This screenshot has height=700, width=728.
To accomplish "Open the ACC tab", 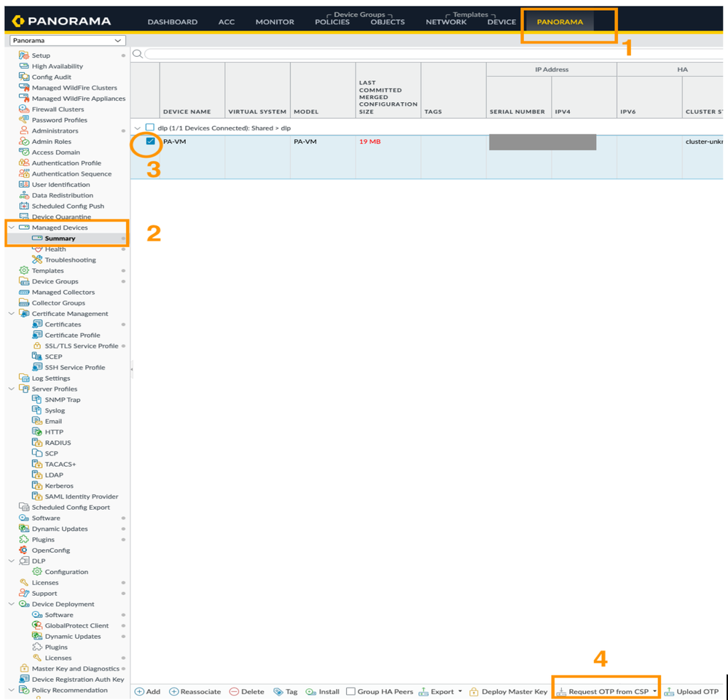I will tap(227, 22).
